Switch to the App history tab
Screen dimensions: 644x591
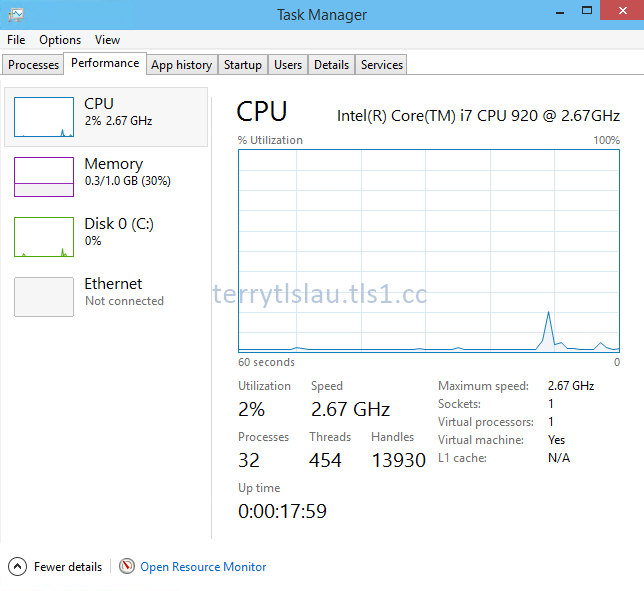182,65
